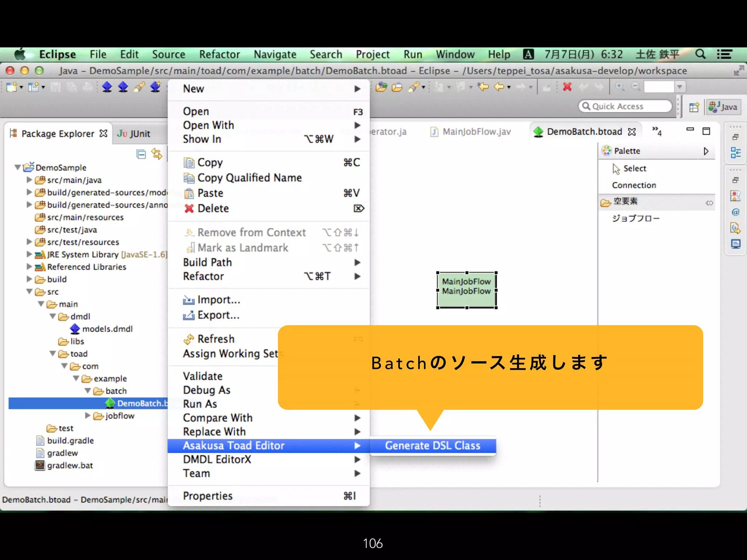The image size is (747, 560).
Task: Click the Console icon in the right trim
Action: pos(736,244)
